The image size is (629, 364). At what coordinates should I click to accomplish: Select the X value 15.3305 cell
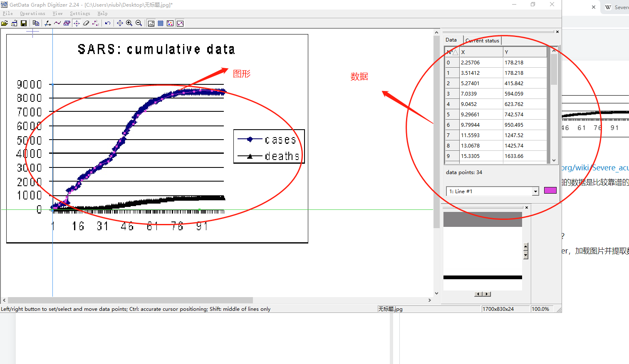[481, 156]
